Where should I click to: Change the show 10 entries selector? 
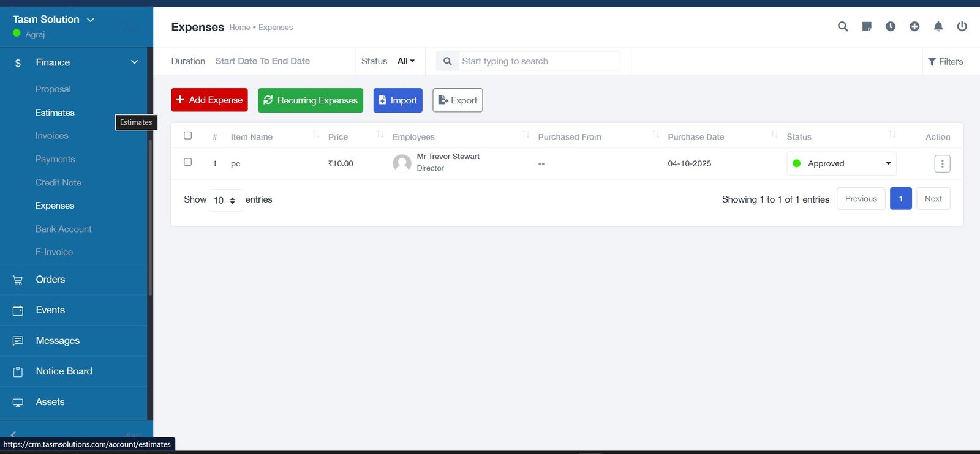point(225,200)
